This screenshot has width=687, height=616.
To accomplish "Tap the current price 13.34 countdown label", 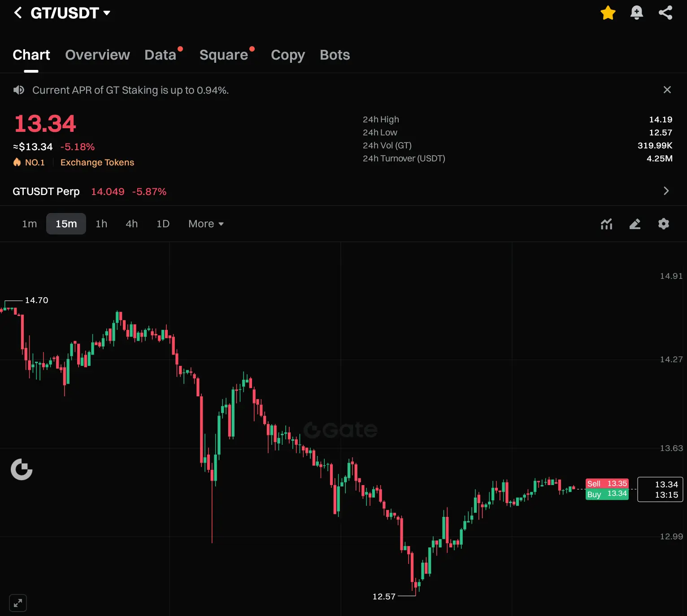I will [x=660, y=489].
